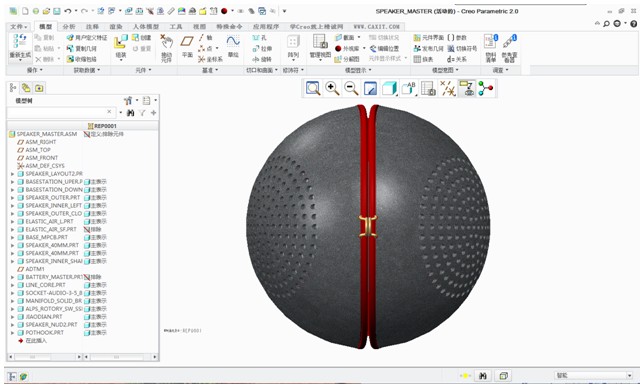Click the 平面 datum plane tool

click(x=187, y=47)
